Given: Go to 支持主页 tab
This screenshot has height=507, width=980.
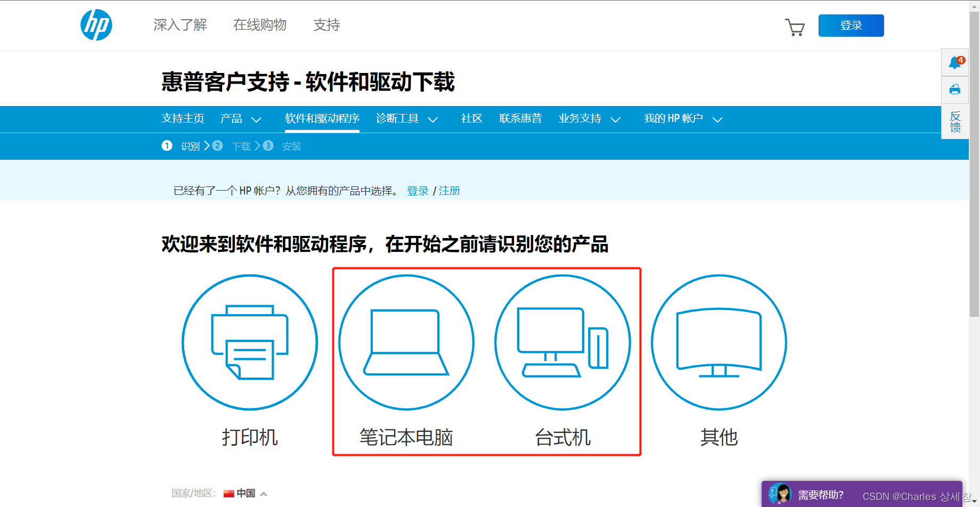Looking at the screenshot, I should click(x=183, y=118).
